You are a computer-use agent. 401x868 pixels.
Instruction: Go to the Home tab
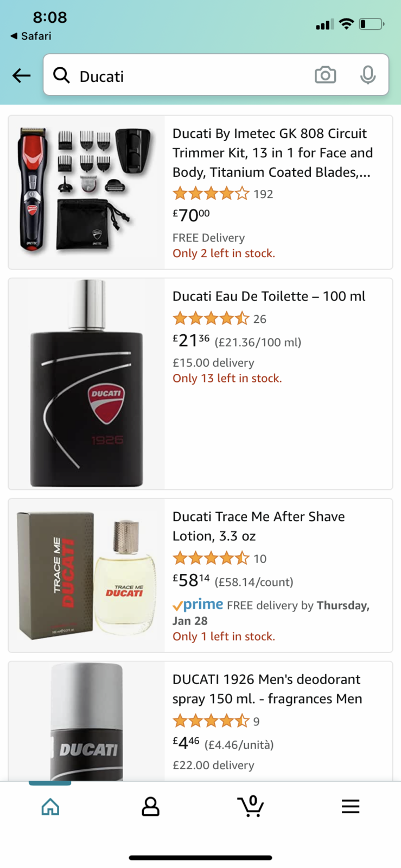tap(50, 806)
